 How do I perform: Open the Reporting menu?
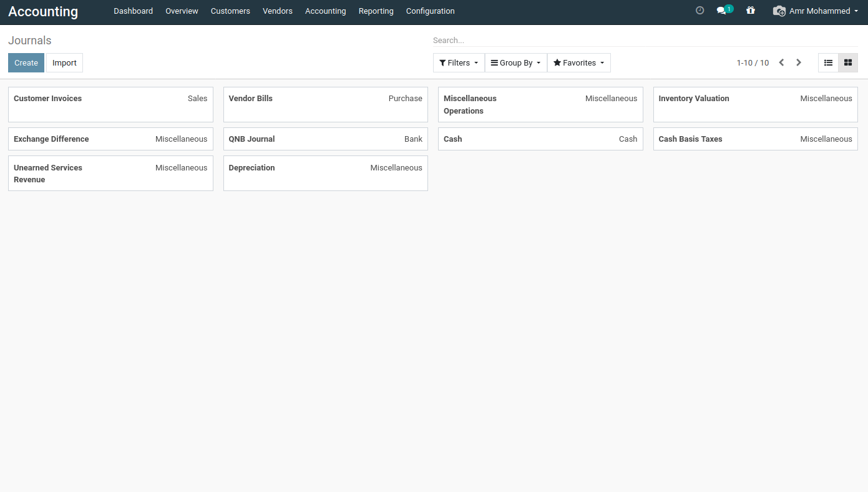pyautogui.click(x=376, y=11)
